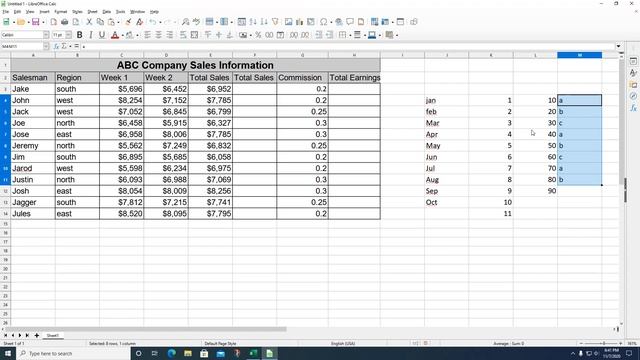Click the New document icon
Viewport: 640px width, 360px height.
pos(6,22)
